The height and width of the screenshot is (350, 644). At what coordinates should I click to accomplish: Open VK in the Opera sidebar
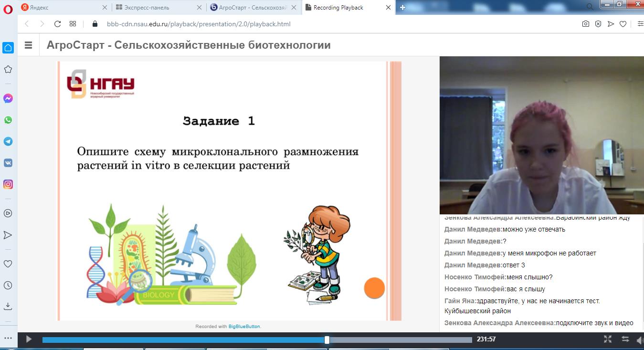click(8, 163)
